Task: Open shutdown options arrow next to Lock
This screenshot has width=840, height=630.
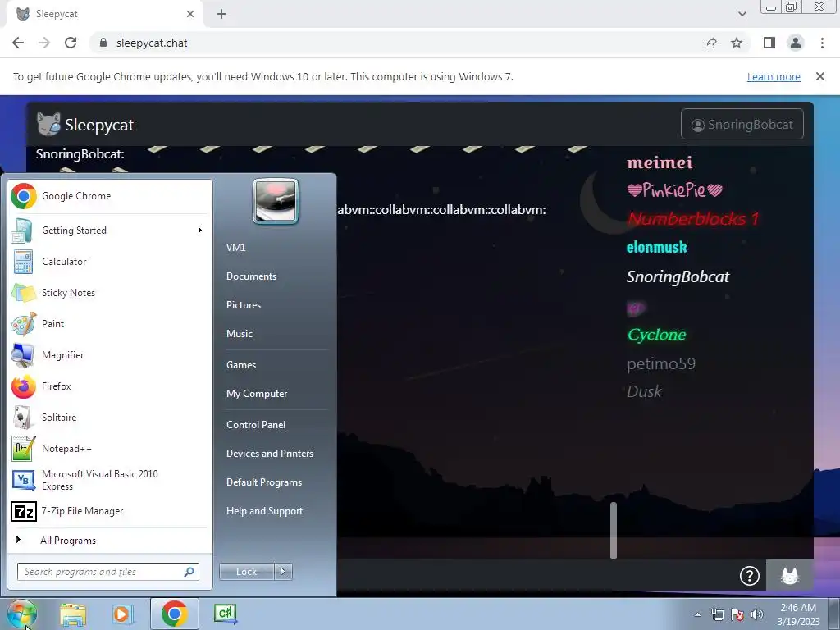Action: (283, 572)
